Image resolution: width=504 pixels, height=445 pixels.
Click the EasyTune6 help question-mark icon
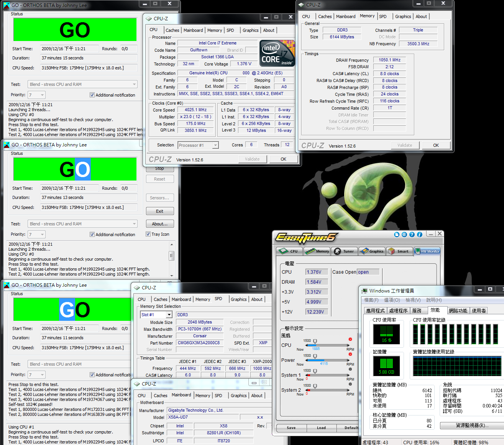click(412, 235)
